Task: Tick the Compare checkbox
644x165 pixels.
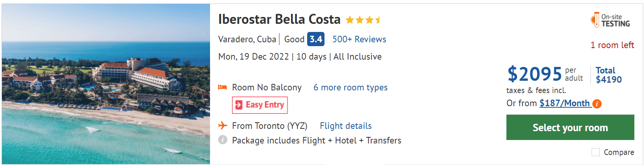Action: (x=595, y=152)
